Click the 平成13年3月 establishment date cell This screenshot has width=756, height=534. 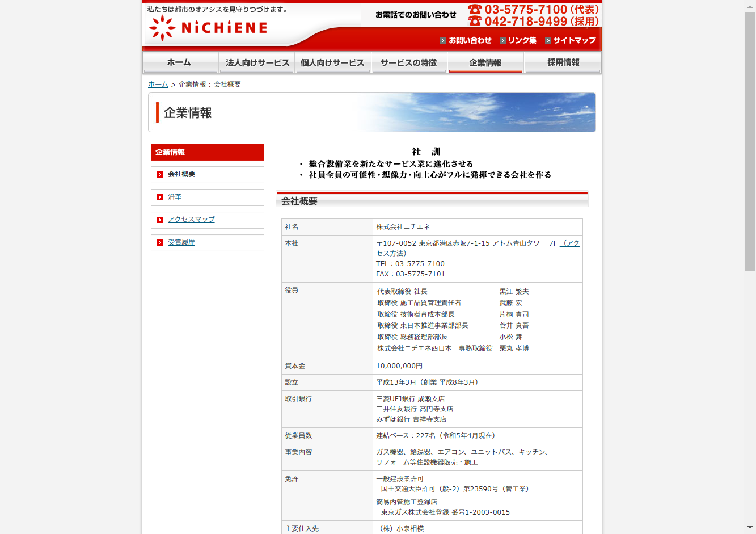(x=478, y=382)
